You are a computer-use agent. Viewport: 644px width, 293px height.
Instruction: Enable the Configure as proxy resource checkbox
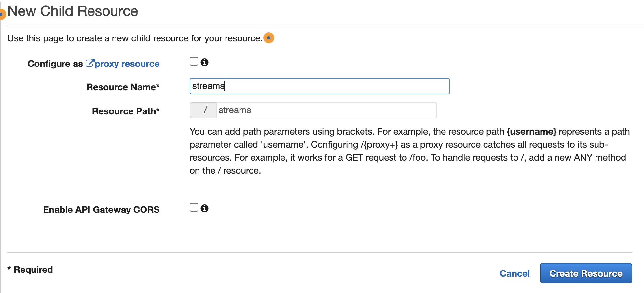tap(194, 61)
